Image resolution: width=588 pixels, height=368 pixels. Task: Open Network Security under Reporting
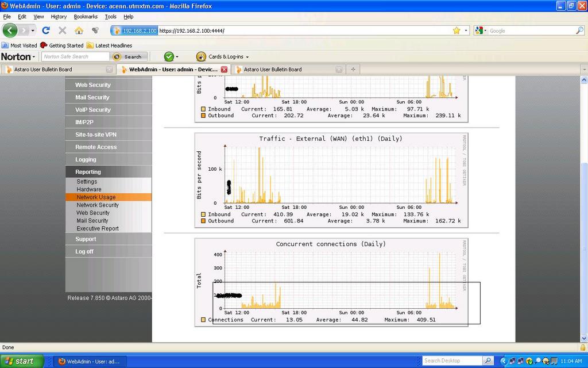[98, 205]
